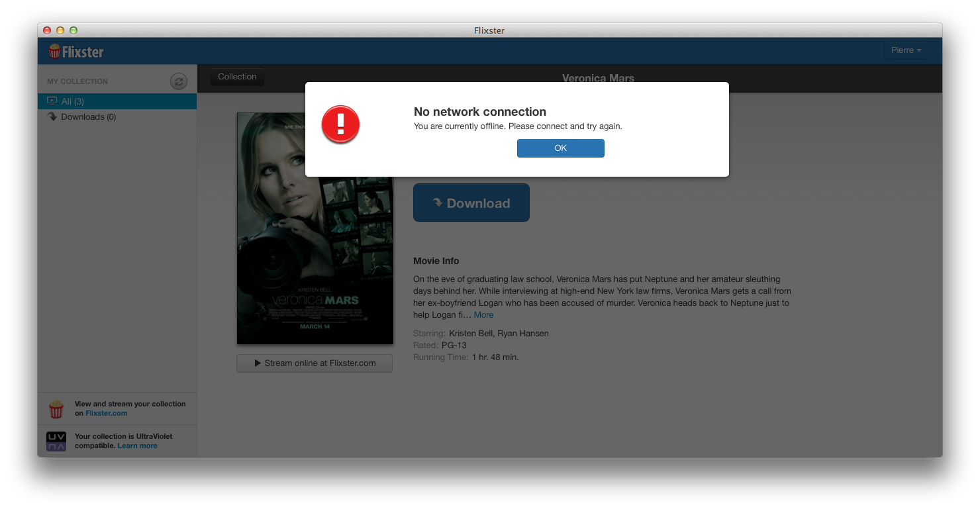Refresh the My Collection list
This screenshot has width=980, height=509.
(x=179, y=81)
